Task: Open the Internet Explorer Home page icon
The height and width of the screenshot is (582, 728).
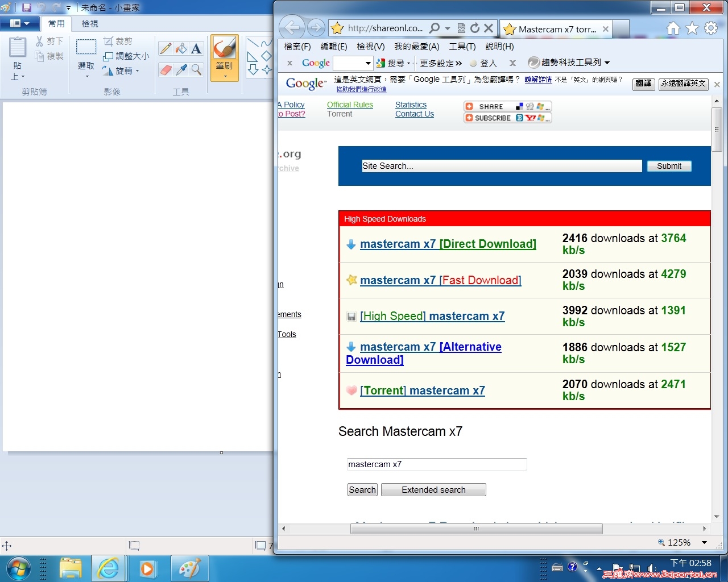Action: point(673,28)
